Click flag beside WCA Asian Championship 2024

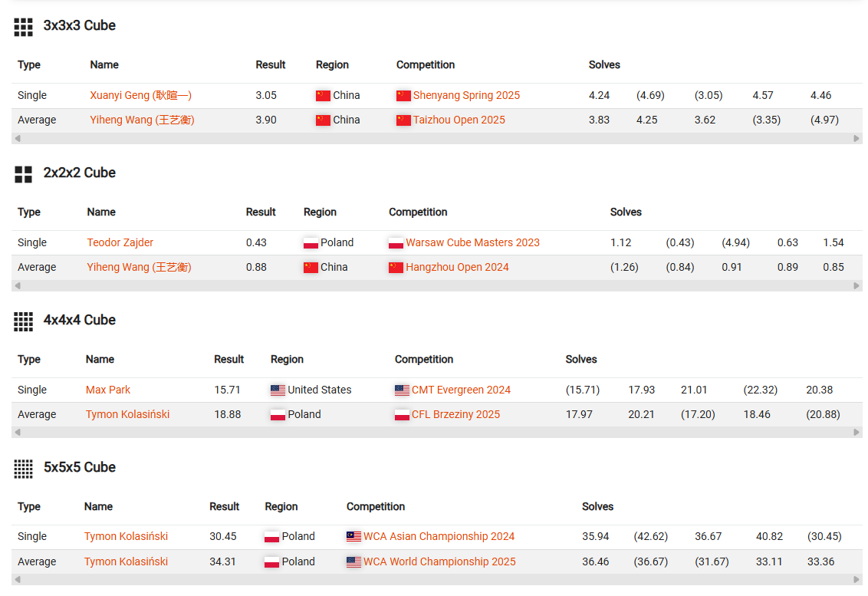(x=353, y=536)
